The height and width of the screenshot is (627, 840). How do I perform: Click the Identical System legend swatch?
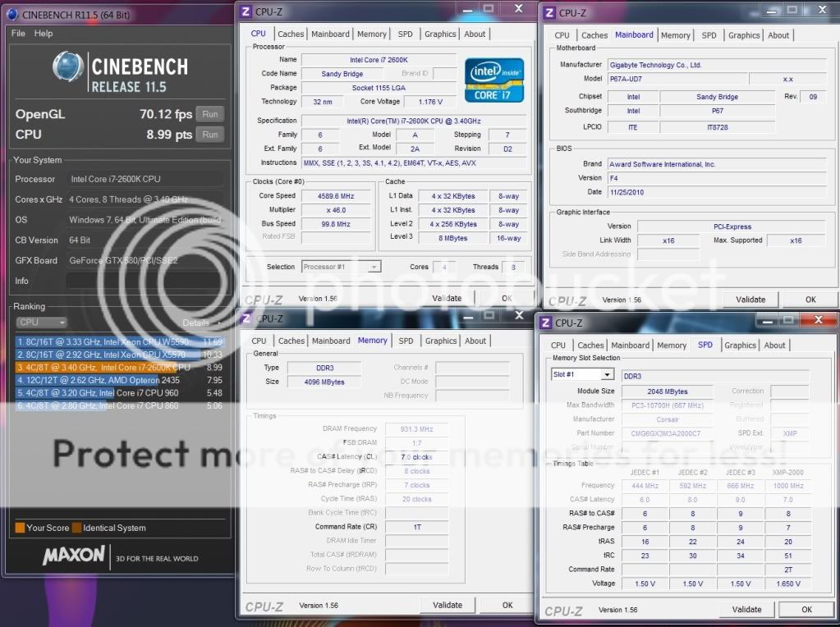76,528
